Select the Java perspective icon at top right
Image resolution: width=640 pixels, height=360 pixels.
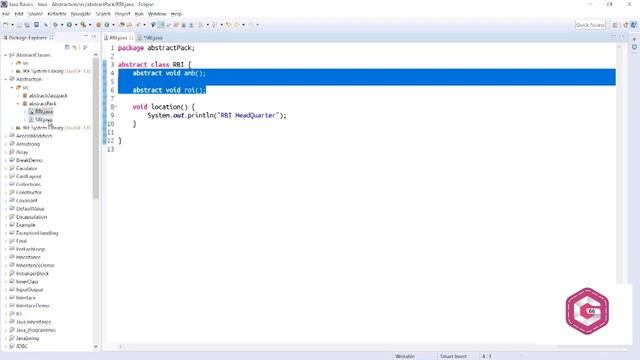(x=633, y=25)
